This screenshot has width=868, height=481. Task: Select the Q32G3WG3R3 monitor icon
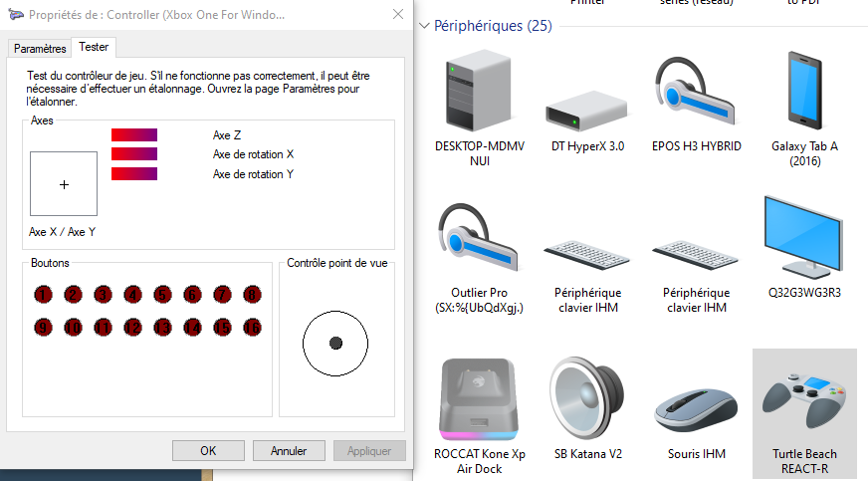(x=803, y=237)
